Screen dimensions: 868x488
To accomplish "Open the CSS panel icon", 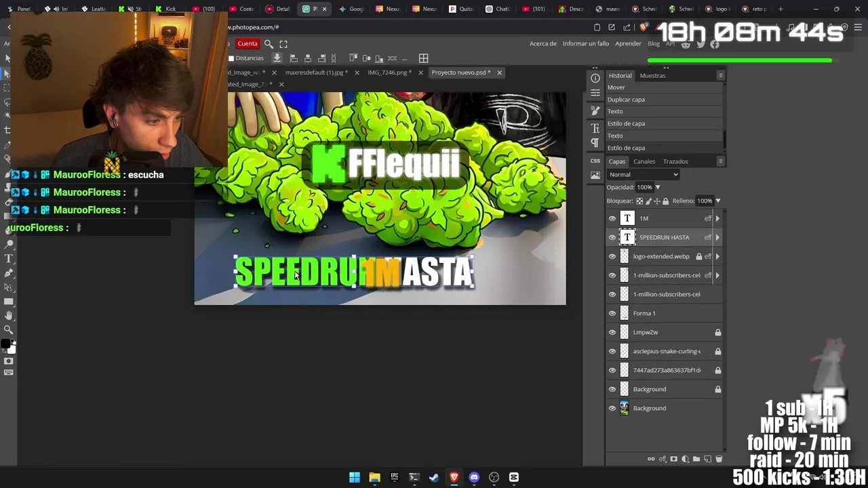I will (595, 161).
